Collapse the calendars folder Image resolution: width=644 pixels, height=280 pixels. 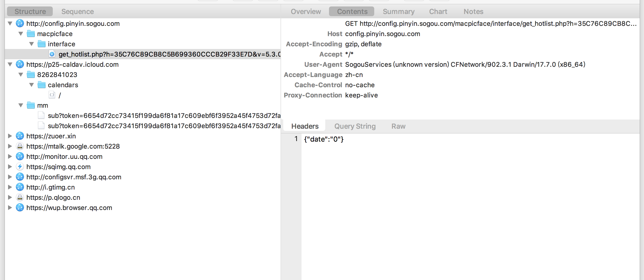31,85
